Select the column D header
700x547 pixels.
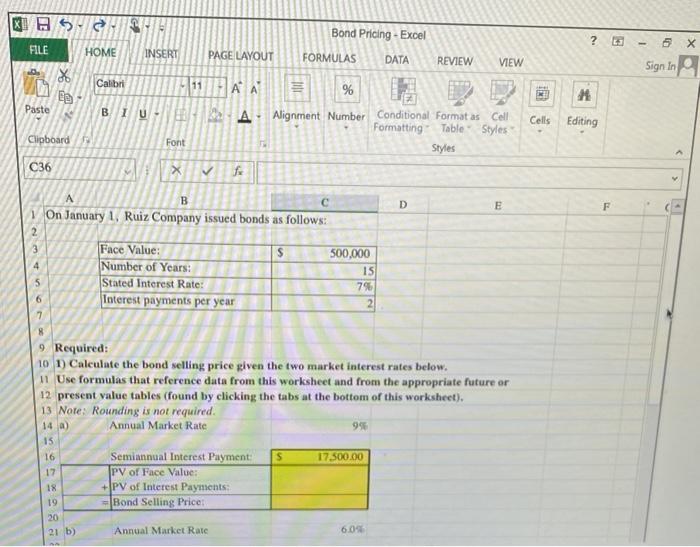(403, 205)
